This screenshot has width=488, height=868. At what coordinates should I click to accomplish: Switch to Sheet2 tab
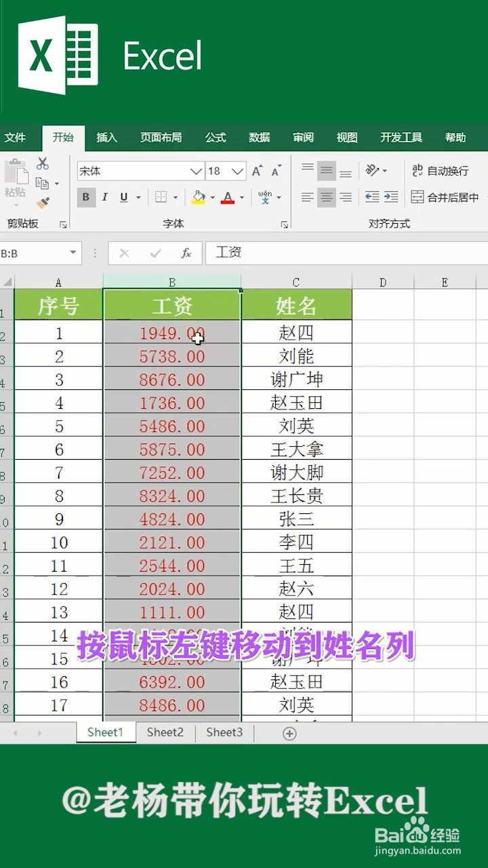pyautogui.click(x=165, y=732)
